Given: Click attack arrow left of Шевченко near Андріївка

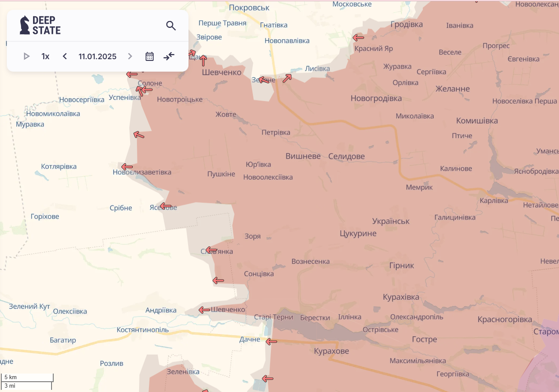Looking at the screenshot, I should coord(204,310).
